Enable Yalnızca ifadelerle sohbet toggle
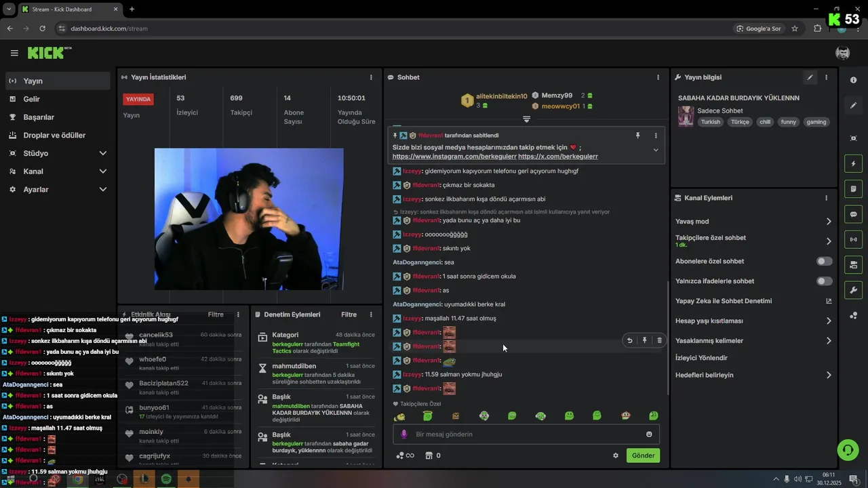This screenshot has height=488, width=868. 825,281
